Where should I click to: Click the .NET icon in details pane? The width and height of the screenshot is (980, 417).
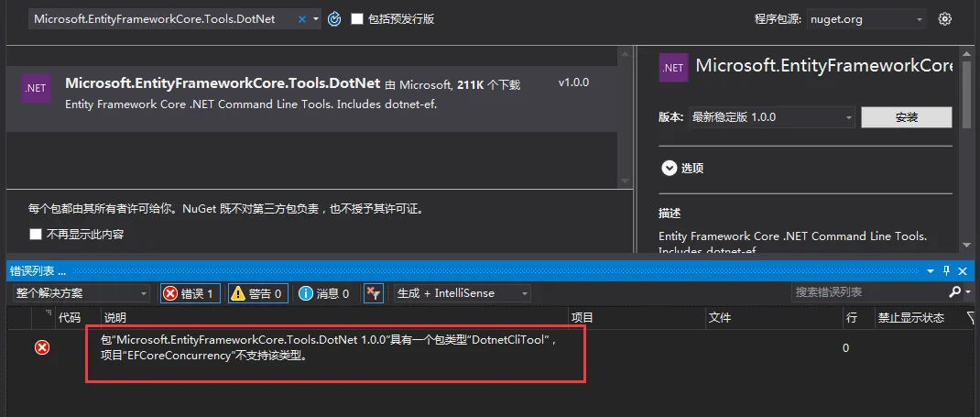point(674,68)
